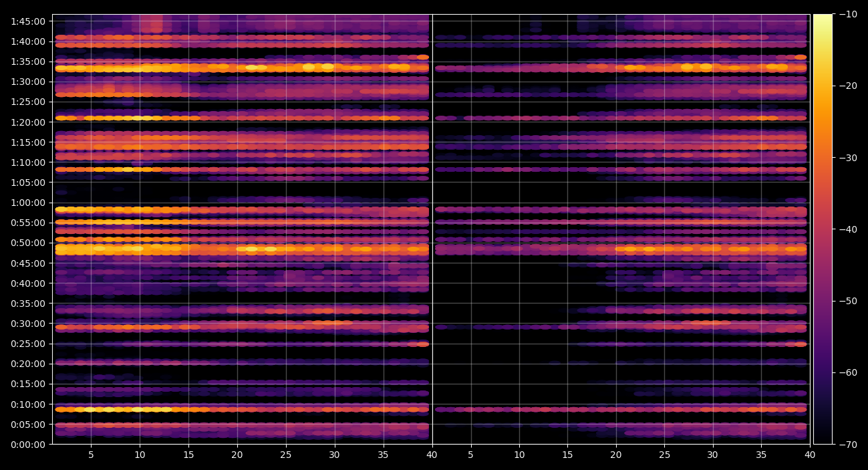Select the 0:20:00 time axis label
The image size is (868, 470).
[x=28, y=364]
